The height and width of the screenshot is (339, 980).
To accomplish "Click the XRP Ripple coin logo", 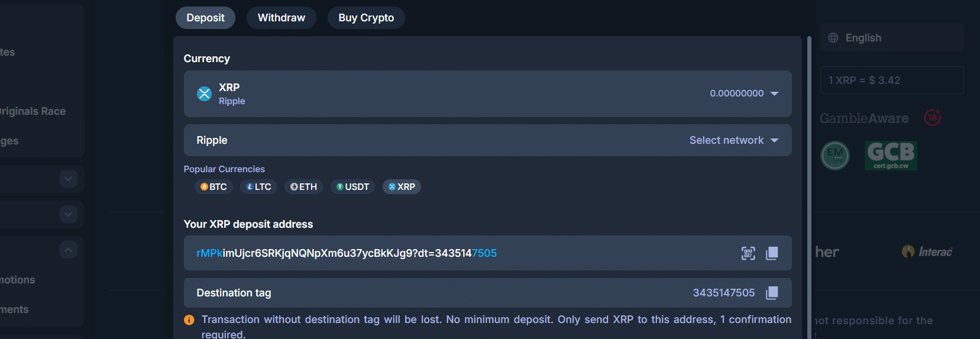I will pyautogui.click(x=204, y=93).
